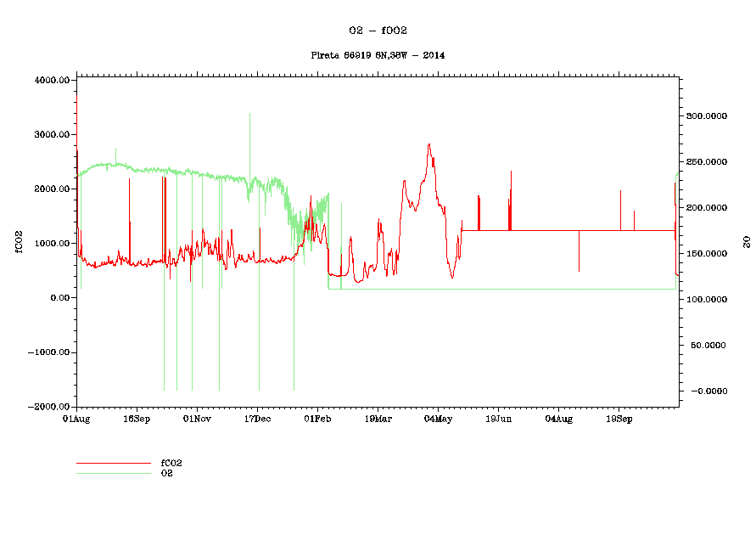Select the O2 legend label
Image resolution: width=756 pixels, height=535 pixels.
point(167,473)
